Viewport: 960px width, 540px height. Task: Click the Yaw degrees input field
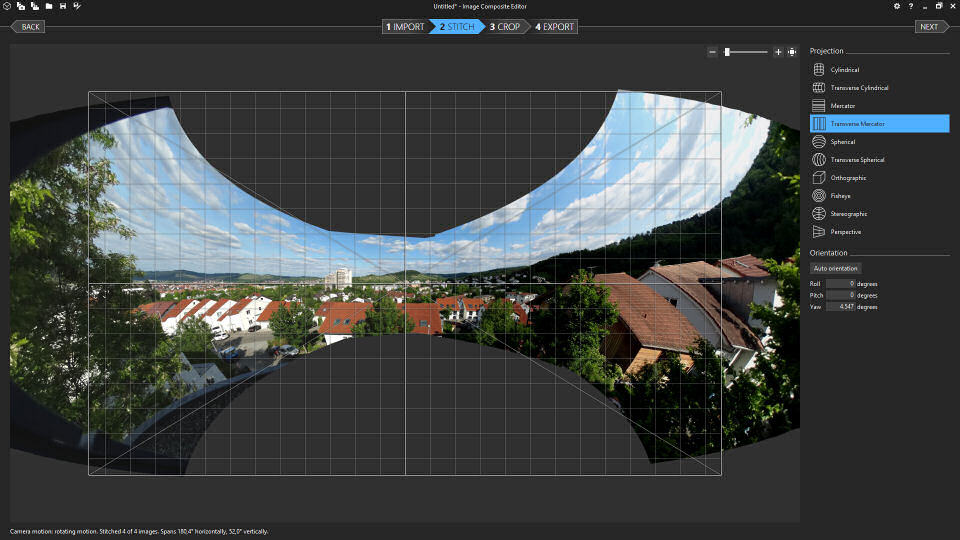(x=840, y=307)
